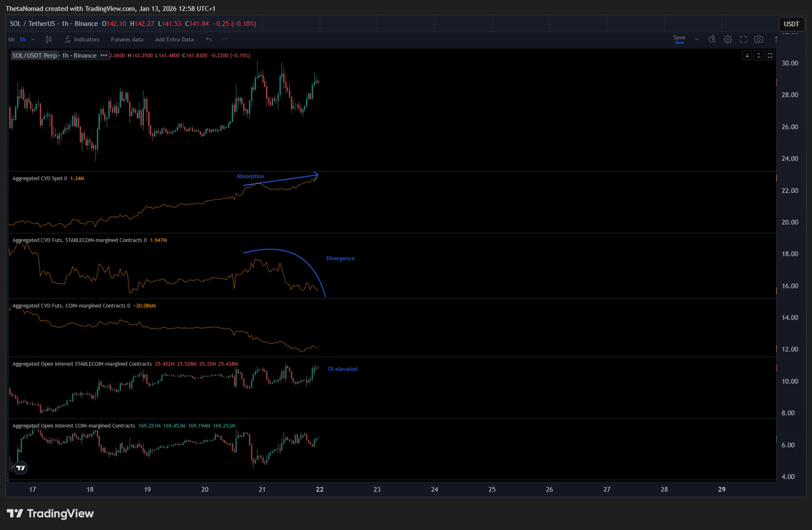The width and height of the screenshot is (812, 530).
Task: Click the TradingView logo badge on chart
Action: (x=21, y=468)
